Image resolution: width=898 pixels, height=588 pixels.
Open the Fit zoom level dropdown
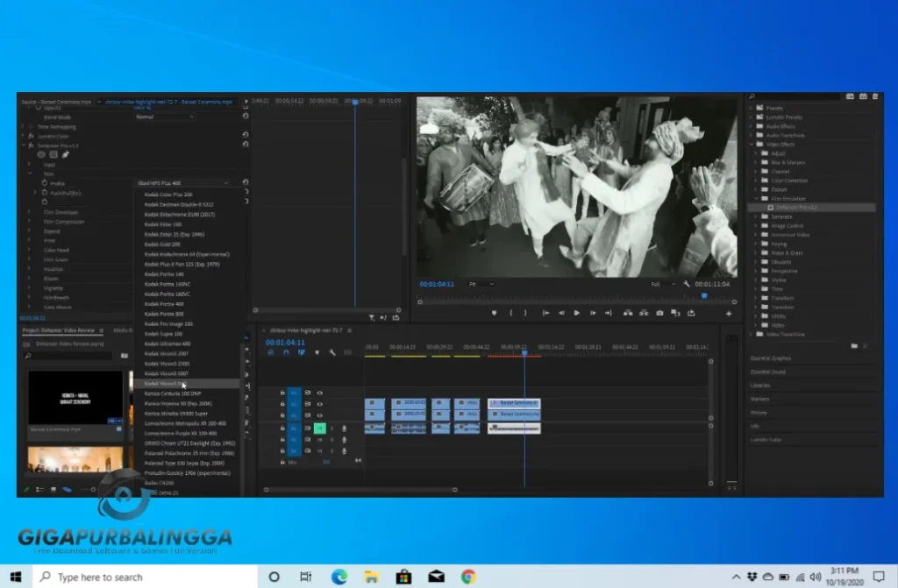(x=481, y=284)
